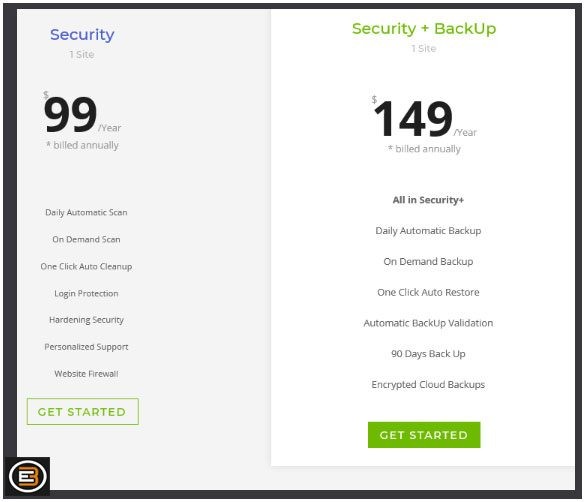The width and height of the screenshot is (585, 502).
Task: Click the 90 Days Back Up feature
Action: [x=428, y=354]
